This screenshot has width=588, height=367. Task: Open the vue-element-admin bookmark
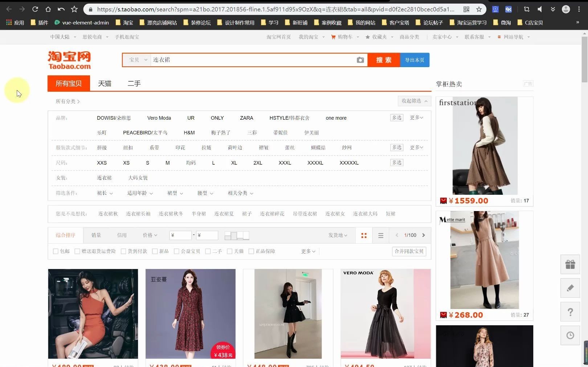[x=82, y=22]
